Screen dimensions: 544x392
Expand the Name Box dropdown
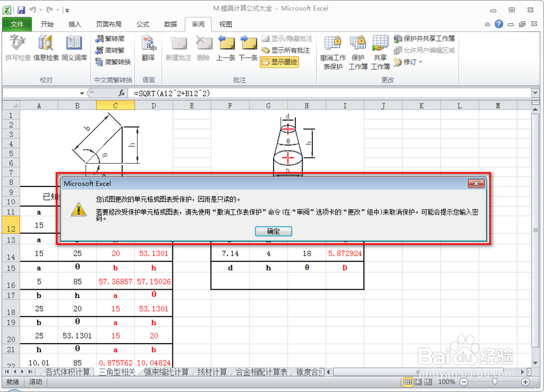tap(82, 93)
